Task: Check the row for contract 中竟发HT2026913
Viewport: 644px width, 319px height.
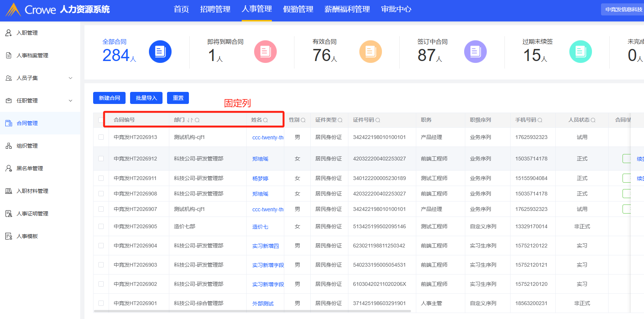Action: (101, 137)
